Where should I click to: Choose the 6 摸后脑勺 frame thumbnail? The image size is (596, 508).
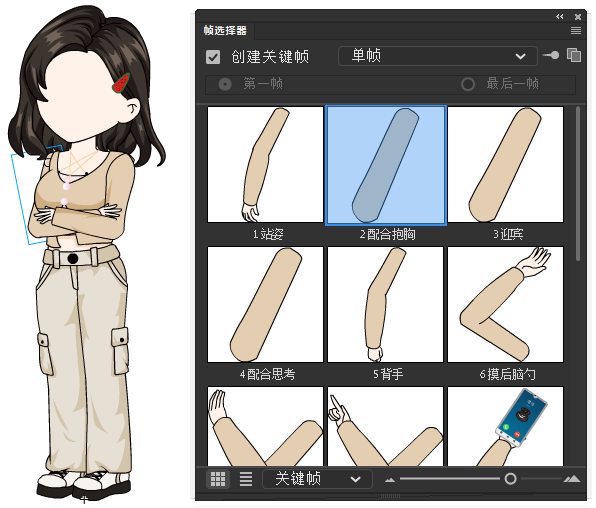(506, 305)
